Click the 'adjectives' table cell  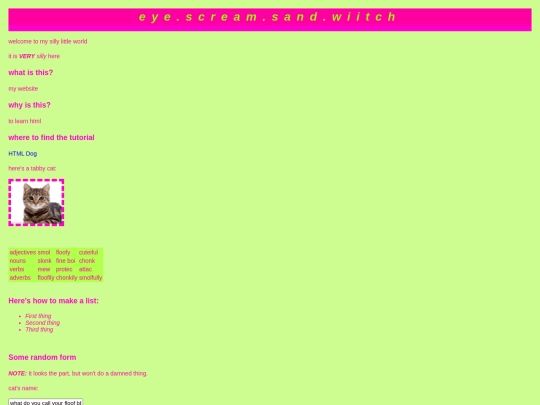pos(23,252)
